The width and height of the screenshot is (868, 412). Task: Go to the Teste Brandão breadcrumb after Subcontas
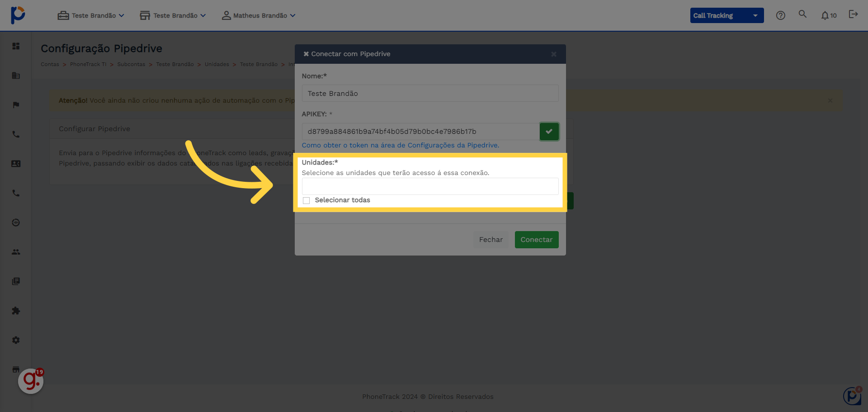point(175,64)
